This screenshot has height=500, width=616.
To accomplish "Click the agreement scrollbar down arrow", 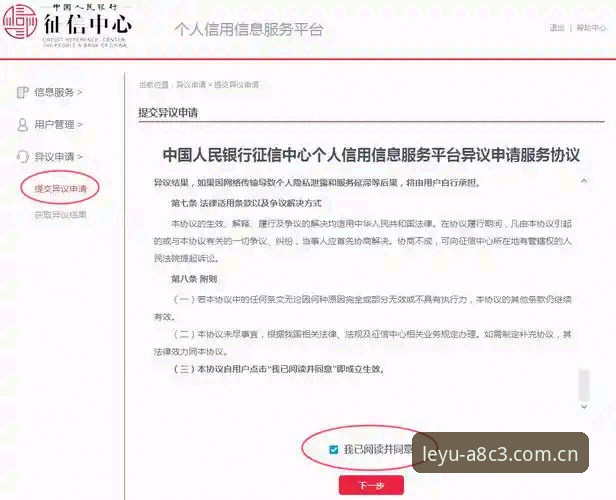I will coord(584,407).
